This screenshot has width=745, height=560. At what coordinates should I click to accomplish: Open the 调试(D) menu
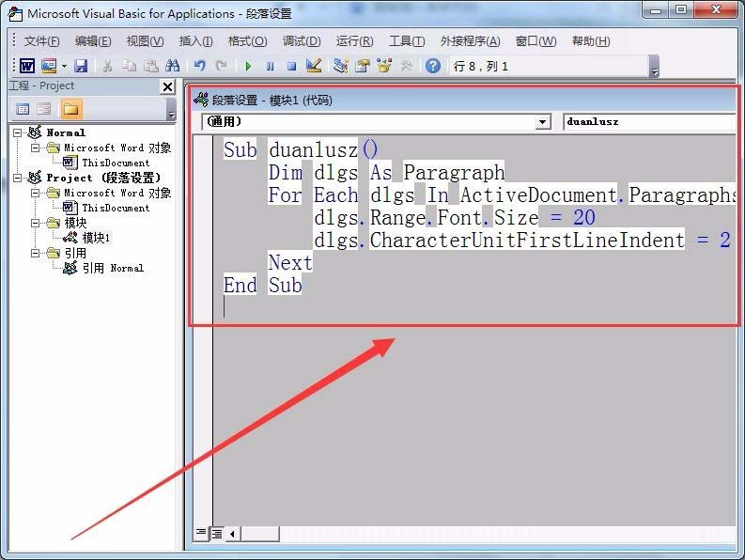[x=302, y=41]
